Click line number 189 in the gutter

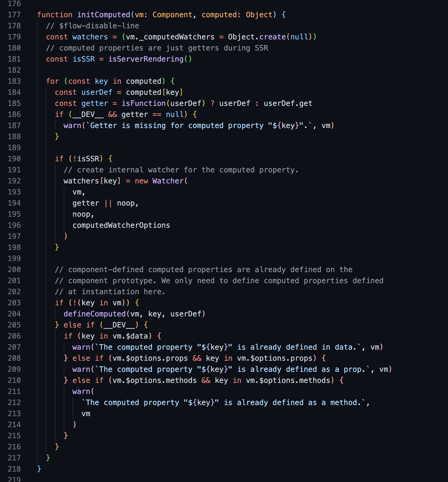point(14,148)
